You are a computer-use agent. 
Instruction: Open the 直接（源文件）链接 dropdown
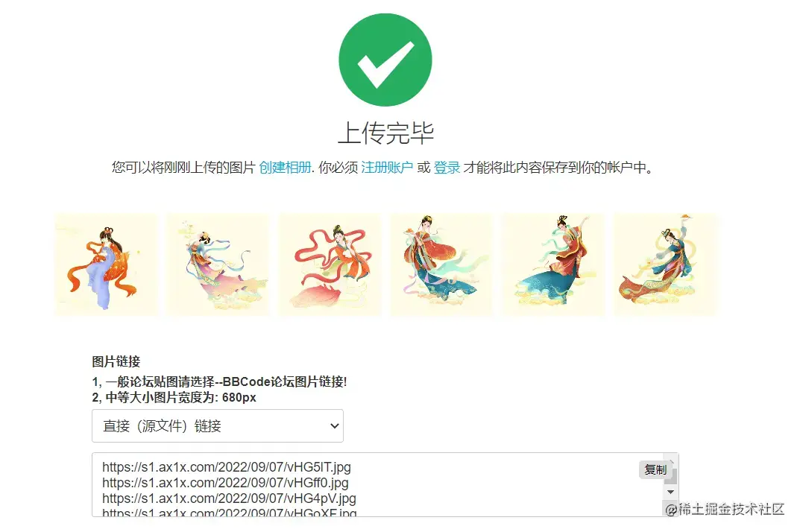point(218,426)
